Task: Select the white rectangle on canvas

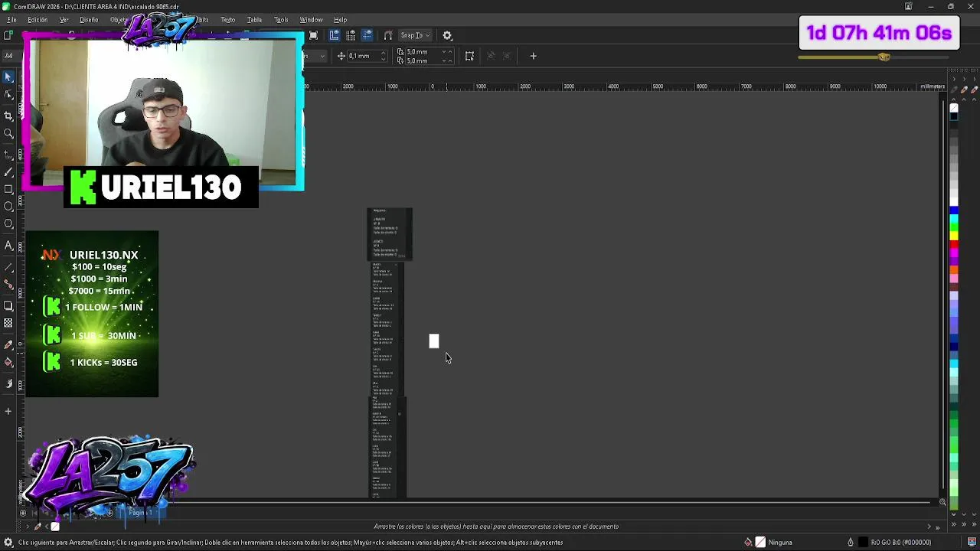Action: (434, 341)
